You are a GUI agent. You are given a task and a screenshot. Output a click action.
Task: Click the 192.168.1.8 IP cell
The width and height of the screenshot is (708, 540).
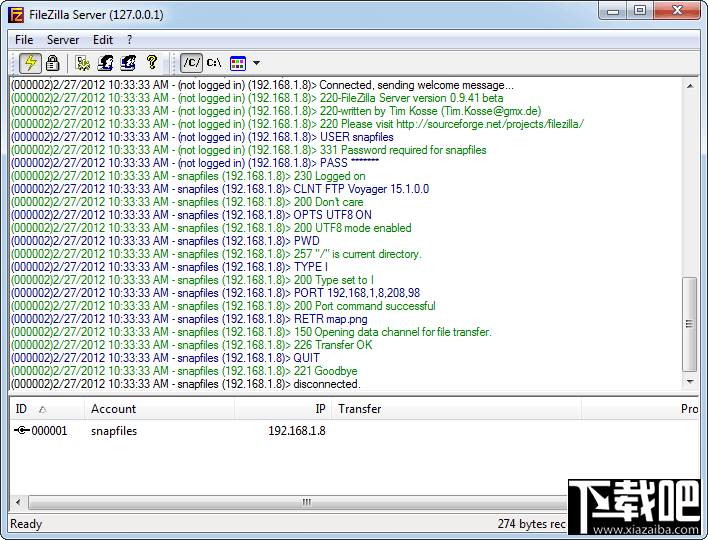click(x=297, y=431)
